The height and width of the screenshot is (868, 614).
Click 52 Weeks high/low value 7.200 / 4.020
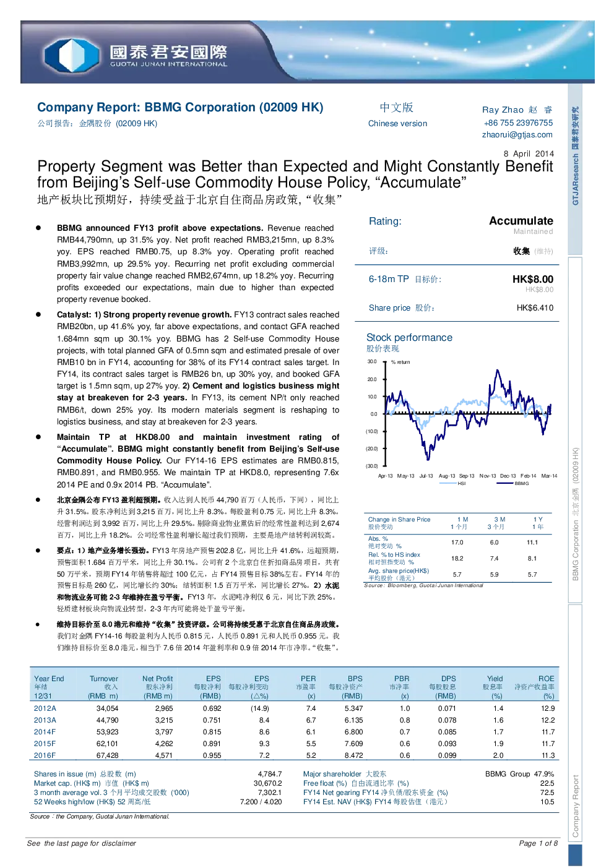pos(261,802)
